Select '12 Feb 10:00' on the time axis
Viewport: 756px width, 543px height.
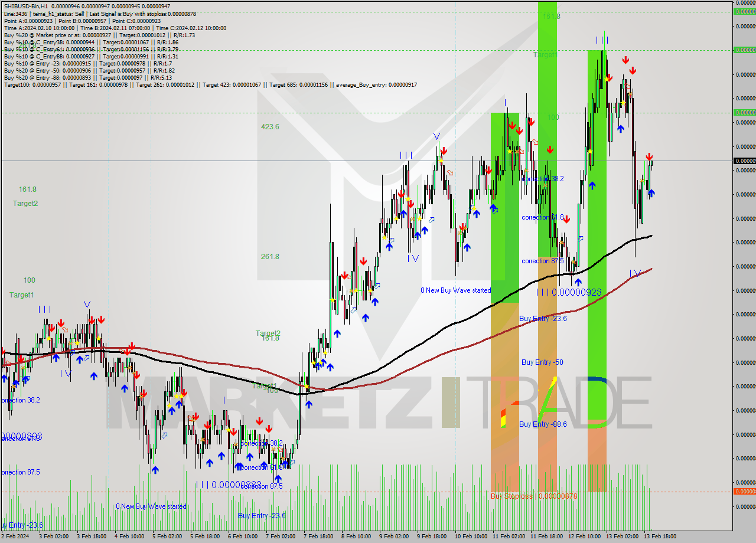click(x=584, y=537)
